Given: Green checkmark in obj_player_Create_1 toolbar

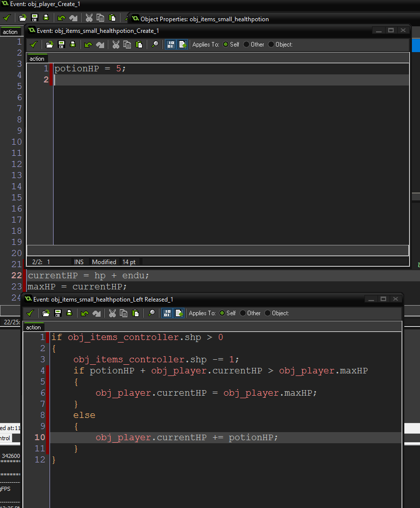Looking at the screenshot, I should pos(7,18).
